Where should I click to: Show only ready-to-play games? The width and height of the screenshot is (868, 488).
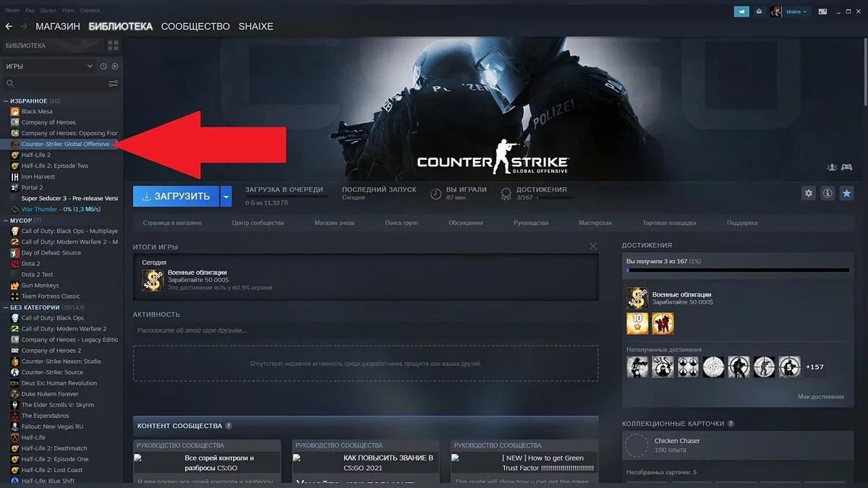point(114,66)
